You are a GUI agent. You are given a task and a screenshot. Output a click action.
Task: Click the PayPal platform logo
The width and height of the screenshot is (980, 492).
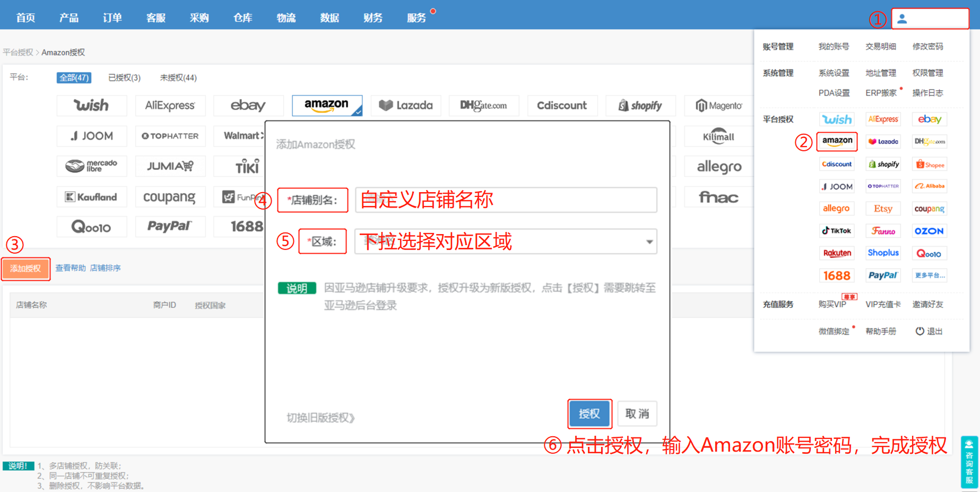point(882,275)
